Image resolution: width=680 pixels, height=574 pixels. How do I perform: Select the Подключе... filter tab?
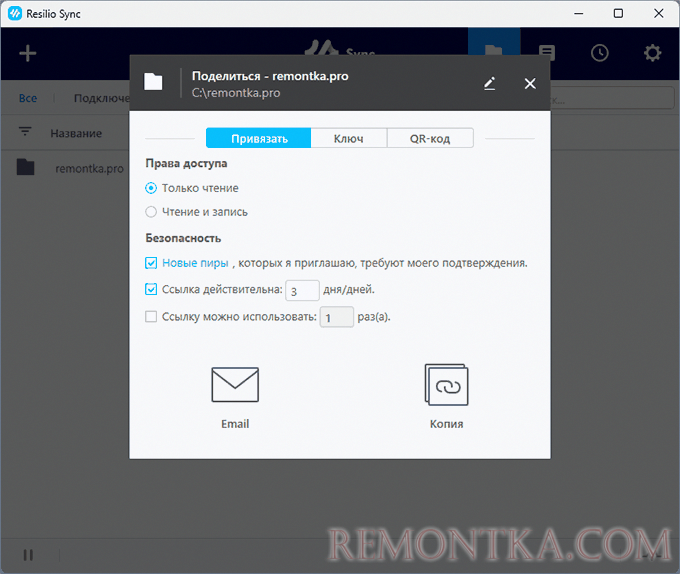[x=101, y=98]
